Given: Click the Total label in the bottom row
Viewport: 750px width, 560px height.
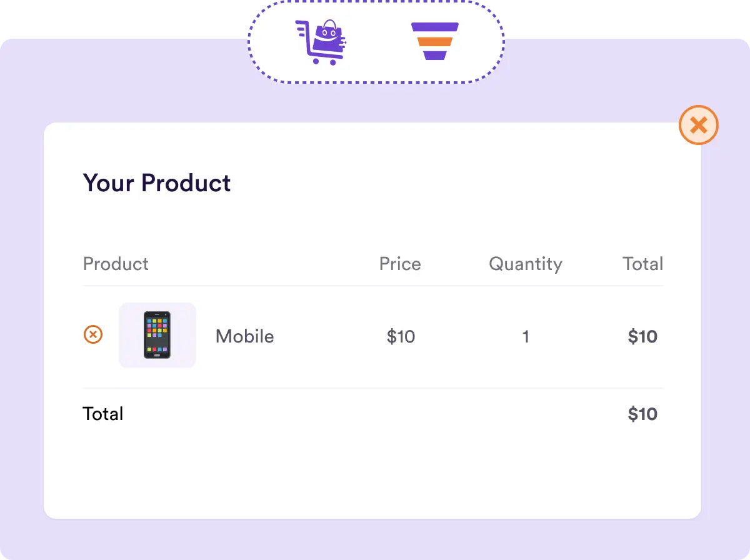Looking at the screenshot, I should [103, 414].
